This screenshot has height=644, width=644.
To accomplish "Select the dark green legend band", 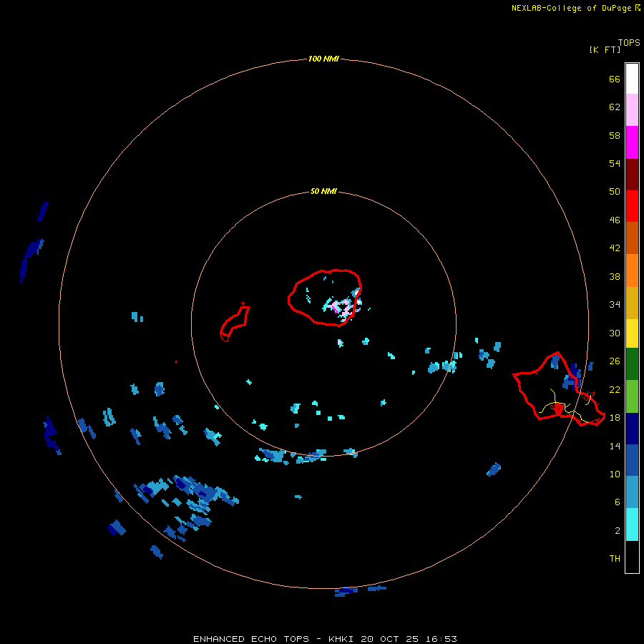I will point(632,364).
